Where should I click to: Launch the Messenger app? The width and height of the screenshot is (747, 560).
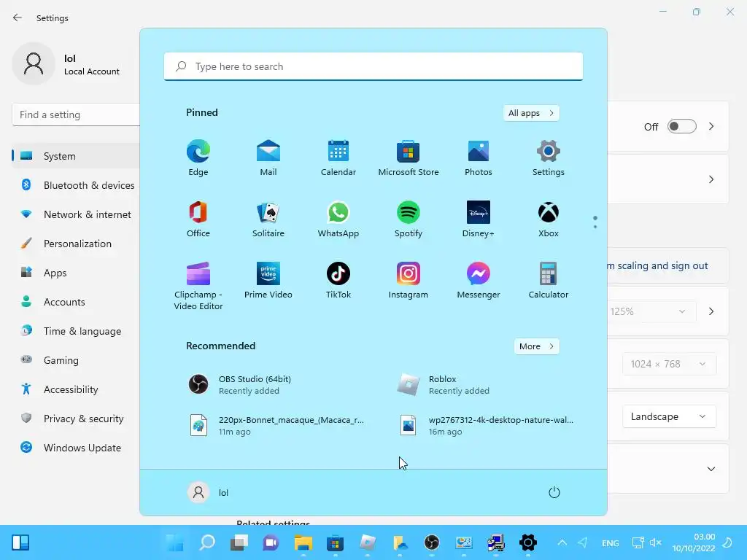(479, 281)
